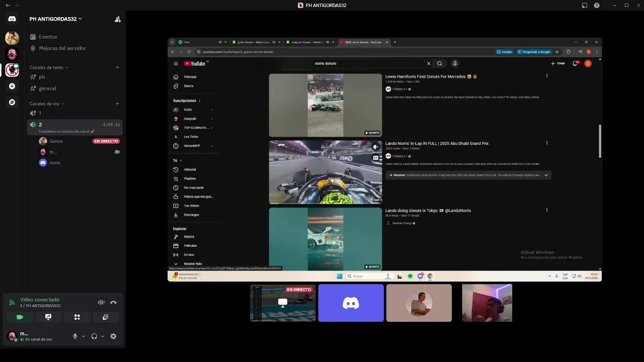Open headphone output options arrow

coord(103,336)
